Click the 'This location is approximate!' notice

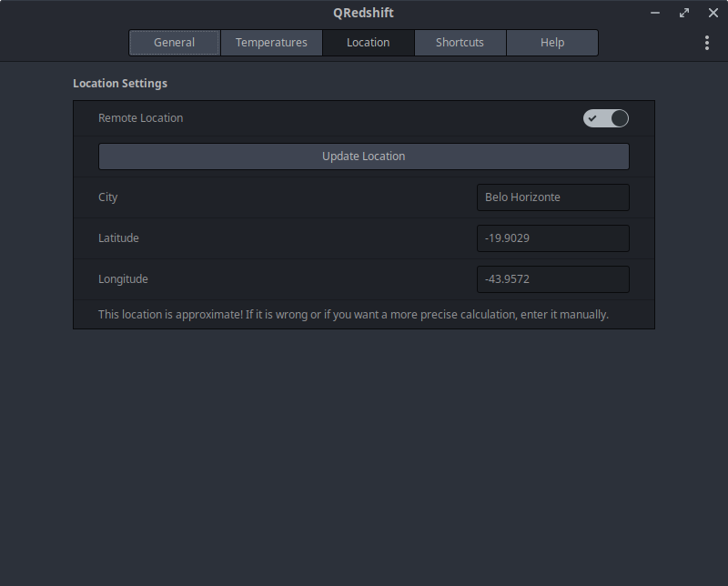point(353,315)
